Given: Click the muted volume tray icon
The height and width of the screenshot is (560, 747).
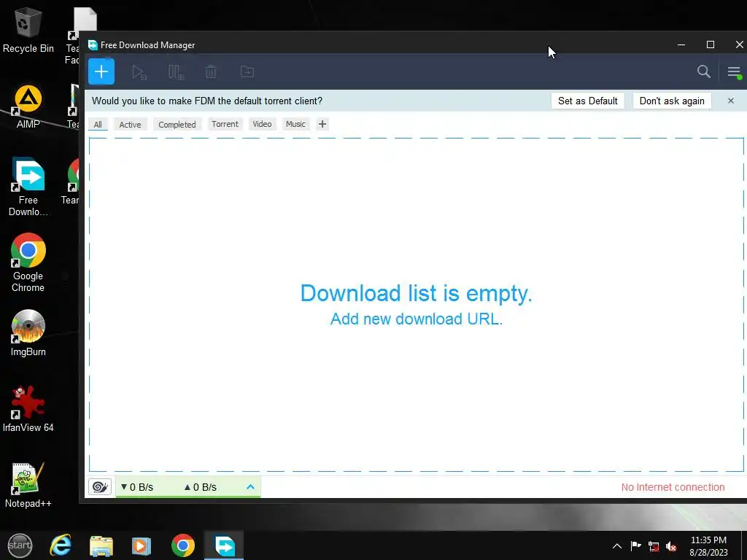Looking at the screenshot, I should [x=671, y=546].
